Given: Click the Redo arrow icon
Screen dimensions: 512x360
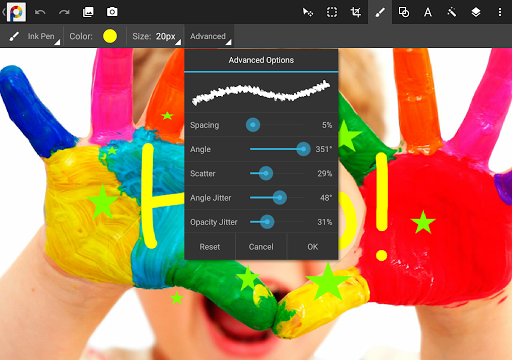Looking at the screenshot, I should [x=64, y=12].
